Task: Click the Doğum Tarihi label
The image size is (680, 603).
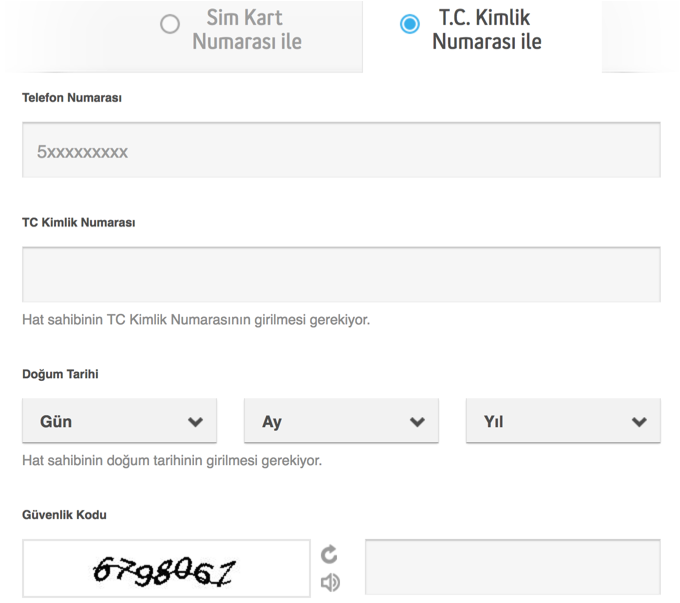Action: pyautogui.click(x=60, y=374)
